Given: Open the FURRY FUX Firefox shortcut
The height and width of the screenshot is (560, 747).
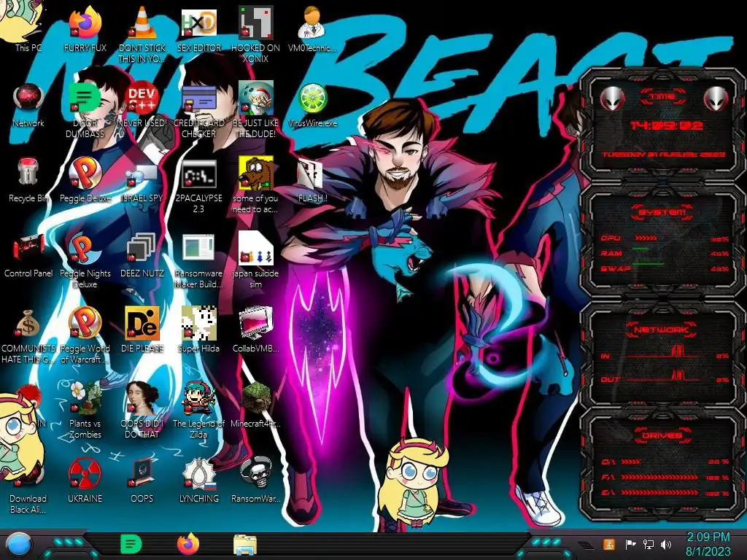Looking at the screenshot, I should (x=85, y=28).
